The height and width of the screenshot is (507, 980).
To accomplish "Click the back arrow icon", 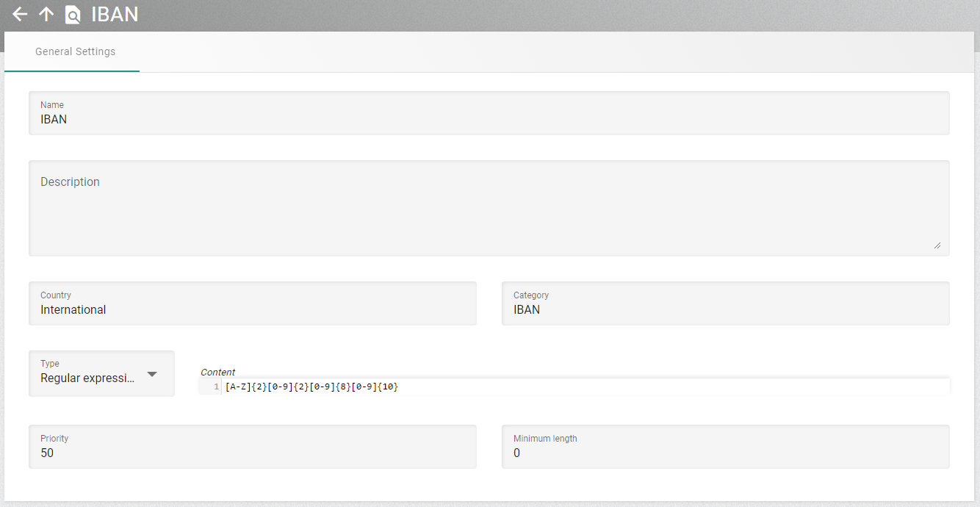I will pos(20,14).
